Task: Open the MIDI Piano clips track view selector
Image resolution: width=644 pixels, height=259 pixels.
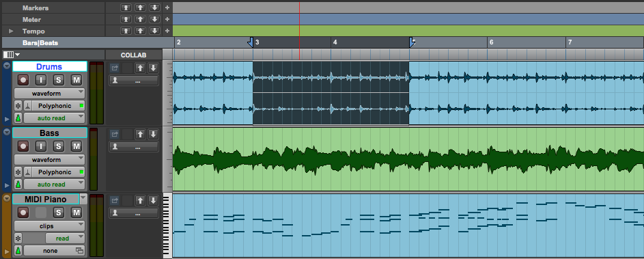Action: 50,226
